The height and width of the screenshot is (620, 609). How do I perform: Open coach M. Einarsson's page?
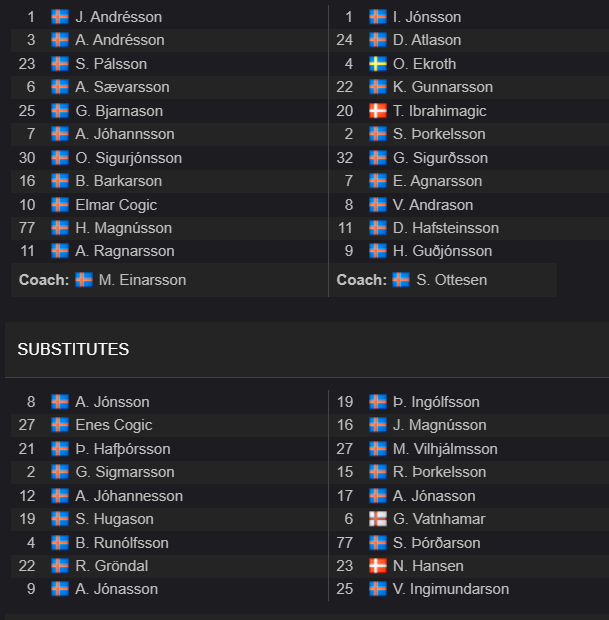click(142, 280)
